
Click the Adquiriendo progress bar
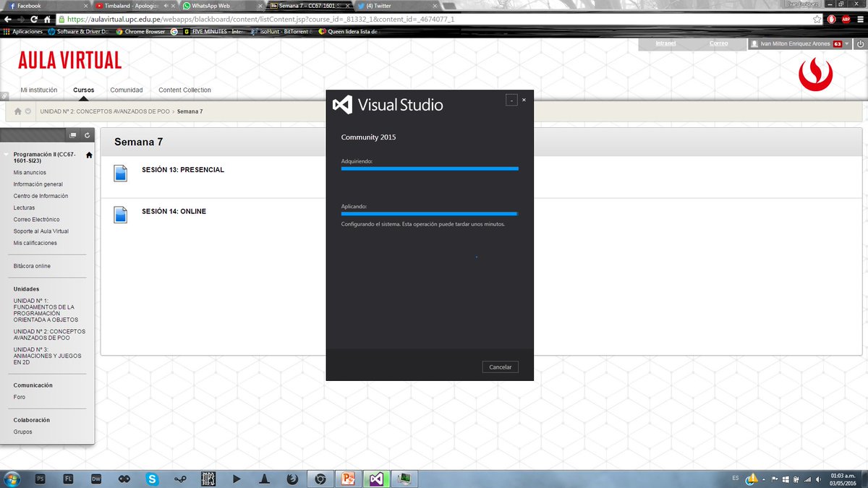[x=430, y=168]
